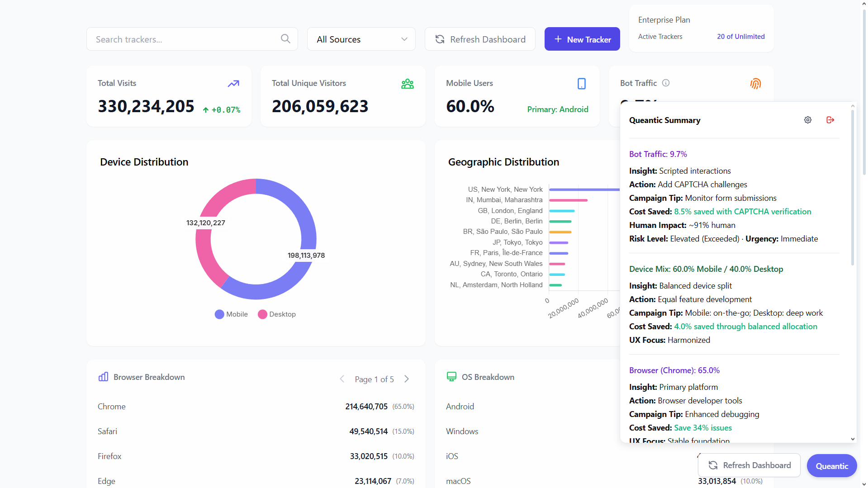868x488 pixels.
Task: Click the Mobile Users phone icon
Action: [582, 84]
